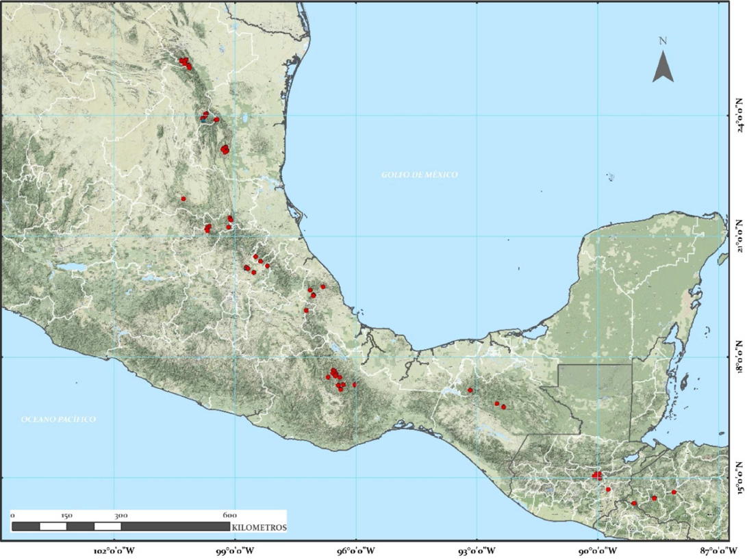
Task: Select the red marker nearest the 93°W gridline
Action: coord(470,390)
